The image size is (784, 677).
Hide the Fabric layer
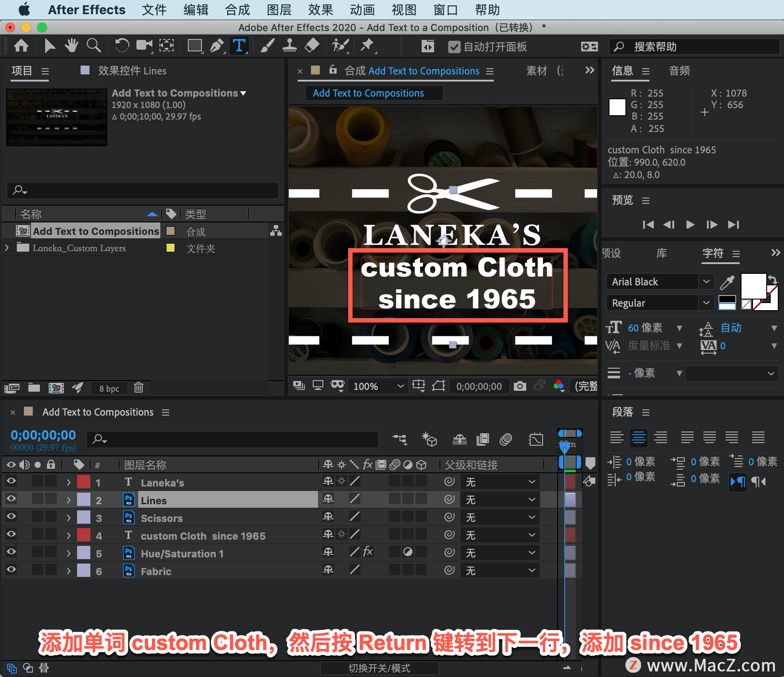point(12,569)
